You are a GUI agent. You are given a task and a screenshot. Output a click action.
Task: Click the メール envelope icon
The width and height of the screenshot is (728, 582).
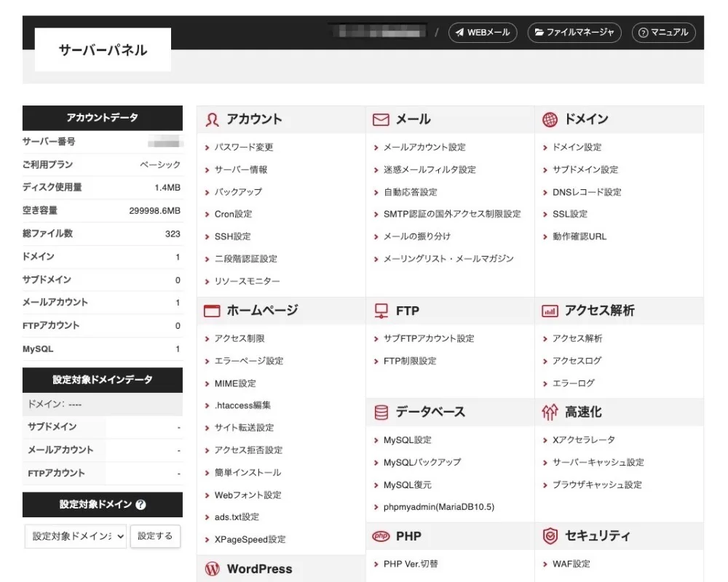click(381, 120)
